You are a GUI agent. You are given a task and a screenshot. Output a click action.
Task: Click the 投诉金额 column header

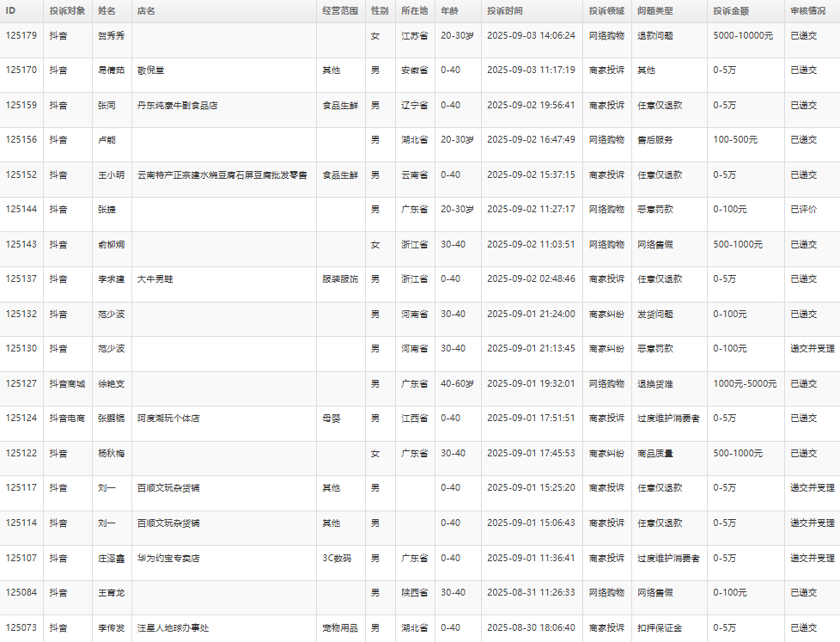coord(730,11)
